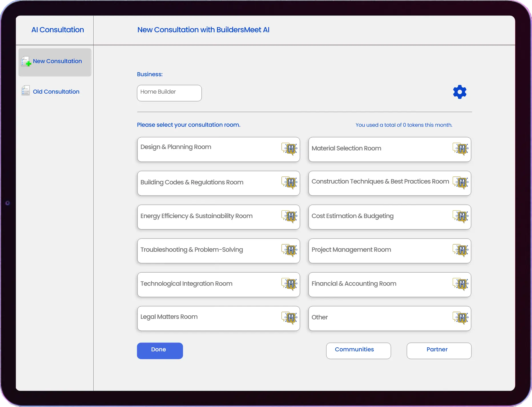Screen dimensions: 532x407
Task: Click AI chat icon in Technological Integration Room
Action: (x=289, y=284)
